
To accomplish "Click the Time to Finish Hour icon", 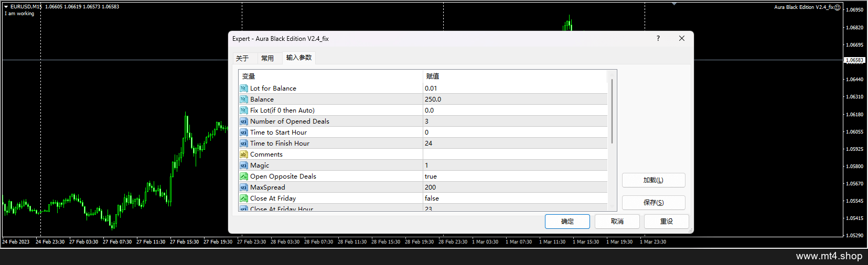I will pyautogui.click(x=243, y=143).
